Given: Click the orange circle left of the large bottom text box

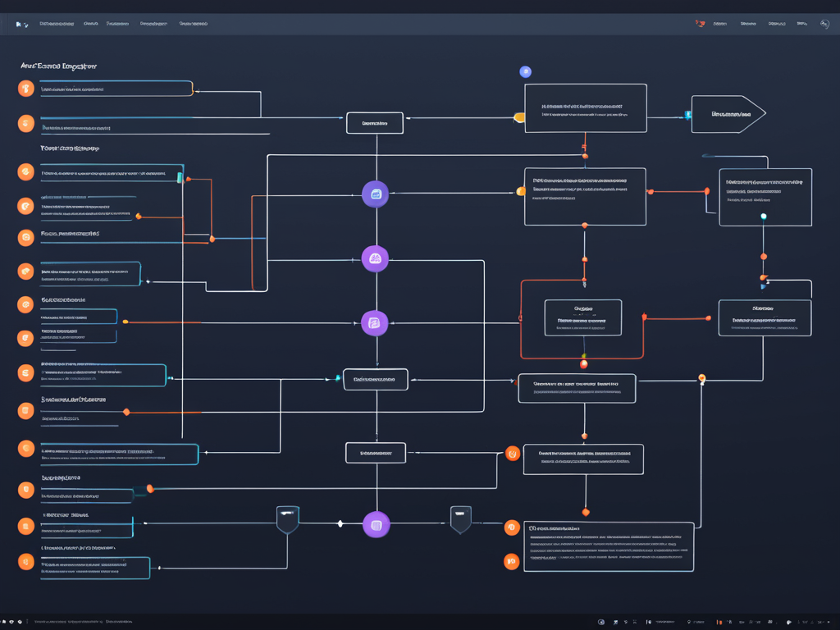Looking at the screenshot, I should [511, 527].
